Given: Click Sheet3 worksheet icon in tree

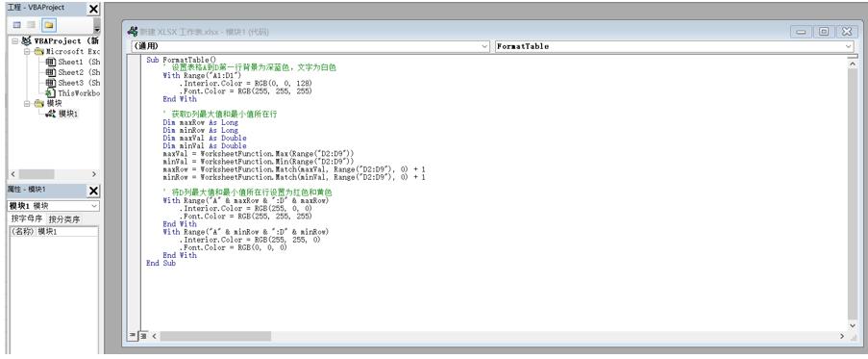Looking at the screenshot, I should click(x=50, y=83).
